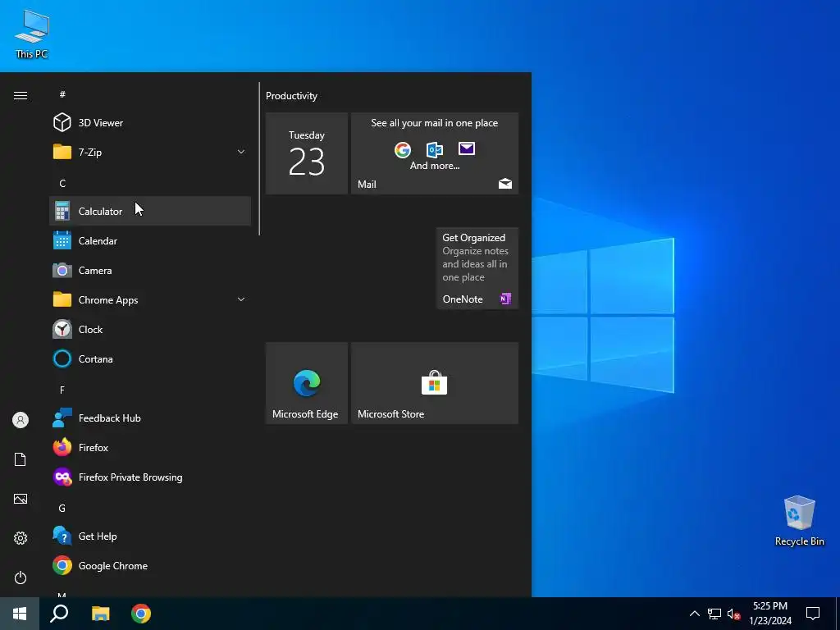Launch Google Chrome from the Start menu list
This screenshot has width=840, height=630.
(x=150, y=566)
